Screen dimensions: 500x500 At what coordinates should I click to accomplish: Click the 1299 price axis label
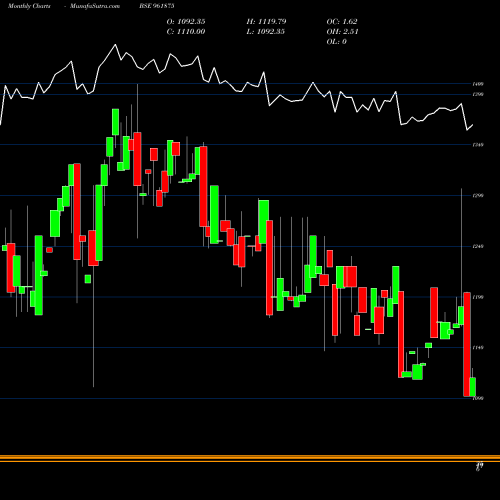(478, 196)
